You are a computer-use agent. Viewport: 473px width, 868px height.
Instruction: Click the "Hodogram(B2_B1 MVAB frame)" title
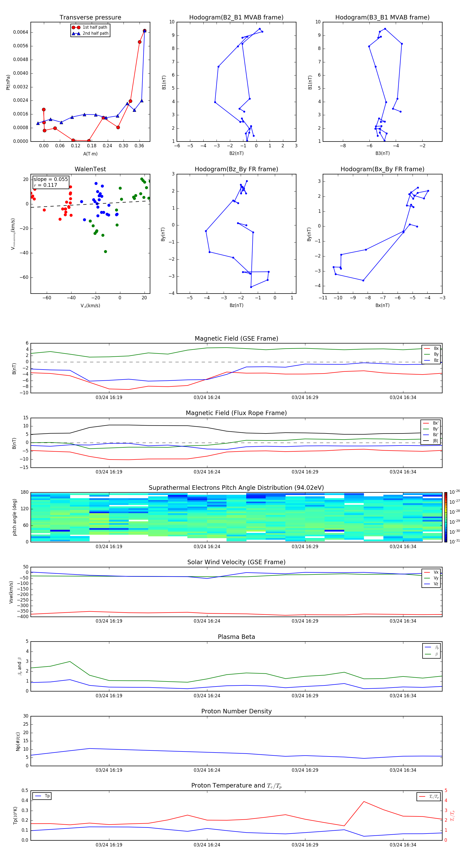pyautogui.click(x=236, y=18)
